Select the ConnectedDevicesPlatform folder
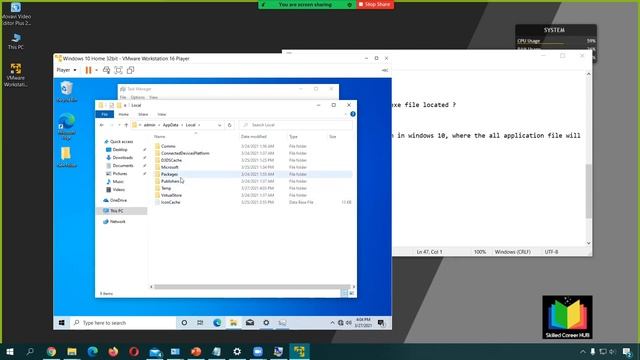This screenshot has width=640, height=360. coord(185,153)
